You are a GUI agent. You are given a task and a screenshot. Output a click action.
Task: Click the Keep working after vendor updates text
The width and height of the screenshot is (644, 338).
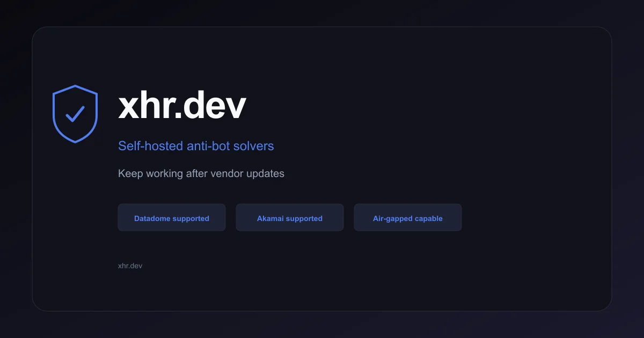tap(201, 174)
